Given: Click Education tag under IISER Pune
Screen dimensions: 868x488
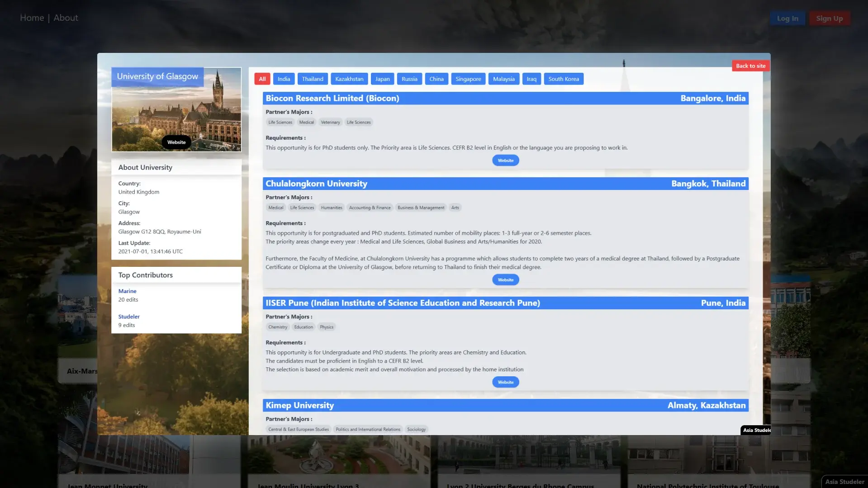Looking at the screenshot, I should pyautogui.click(x=304, y=327).
